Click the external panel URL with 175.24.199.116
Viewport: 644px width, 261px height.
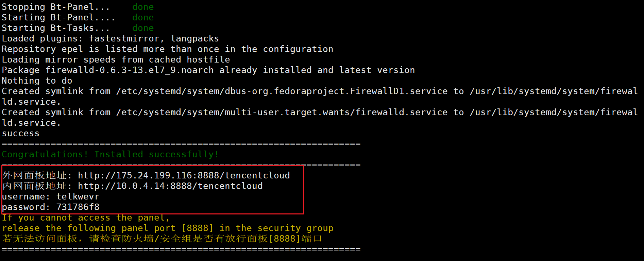click(x=184, y=175)
